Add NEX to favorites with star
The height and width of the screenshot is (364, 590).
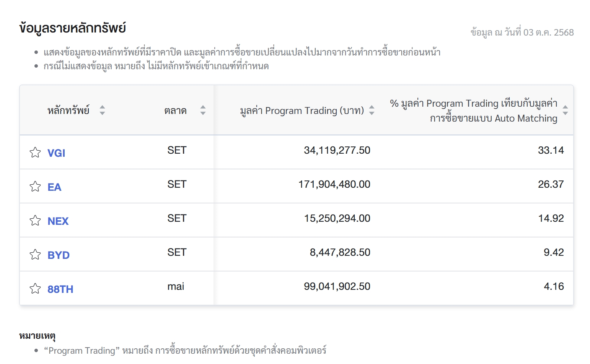[x=35, y=220]
